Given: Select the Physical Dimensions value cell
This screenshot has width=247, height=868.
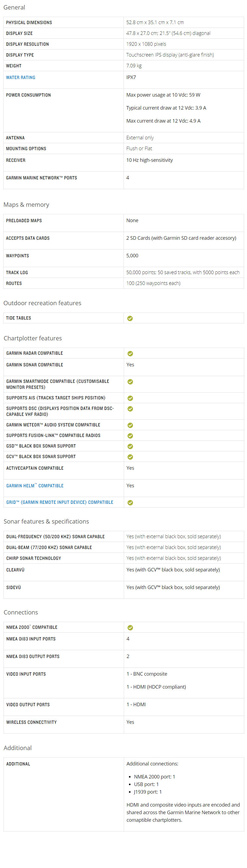Looking at the screenshot, I should [x=184, y=22].
